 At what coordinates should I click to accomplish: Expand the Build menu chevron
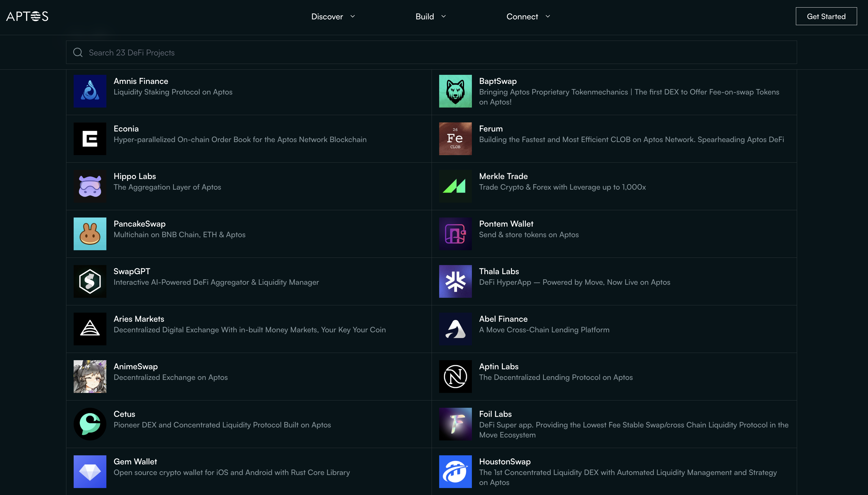(x=443, y=16)
